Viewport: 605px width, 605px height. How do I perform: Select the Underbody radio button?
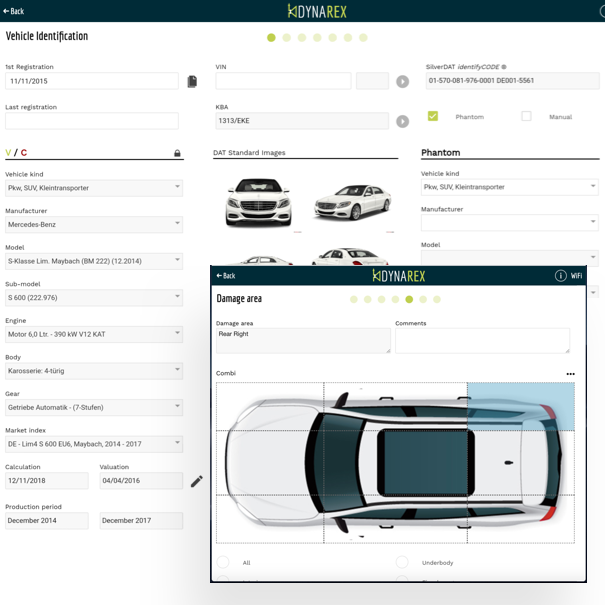[x=402, y=562]
